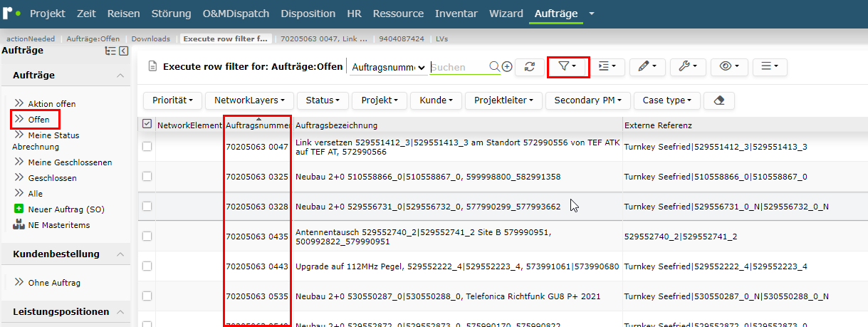
Task: Collapse the sidebar with the arrow box icon
Action: pyautogui.click(x=123, y=51)
